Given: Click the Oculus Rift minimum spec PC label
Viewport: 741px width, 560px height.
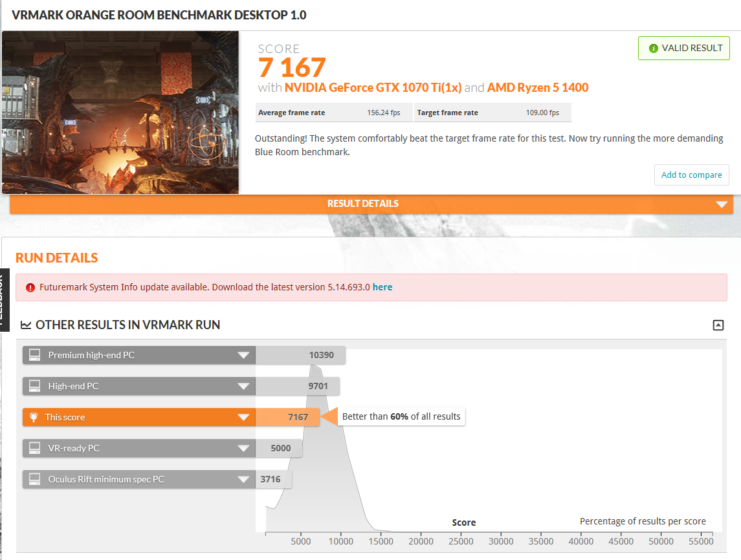Looking at the screenshot, I should 106,479.
